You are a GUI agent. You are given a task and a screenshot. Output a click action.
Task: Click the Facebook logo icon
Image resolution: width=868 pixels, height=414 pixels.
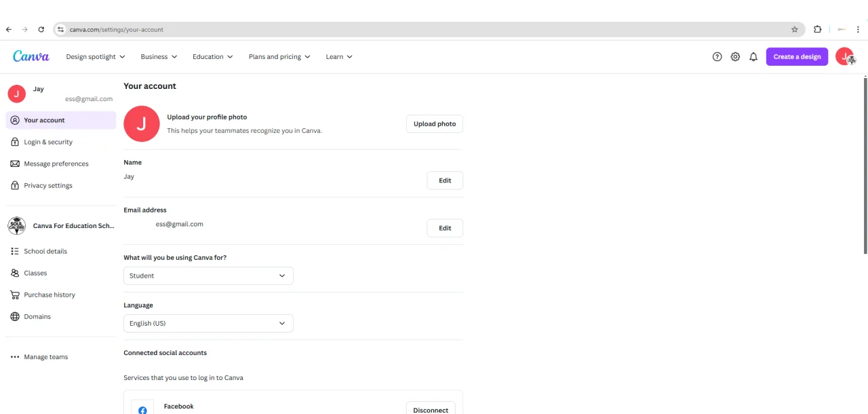point(142,410)
